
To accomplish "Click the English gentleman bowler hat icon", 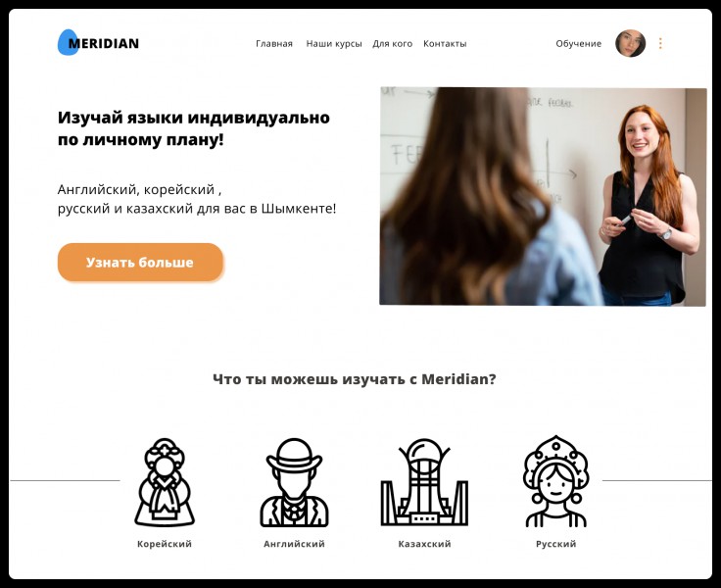I will tap(294, 482).
